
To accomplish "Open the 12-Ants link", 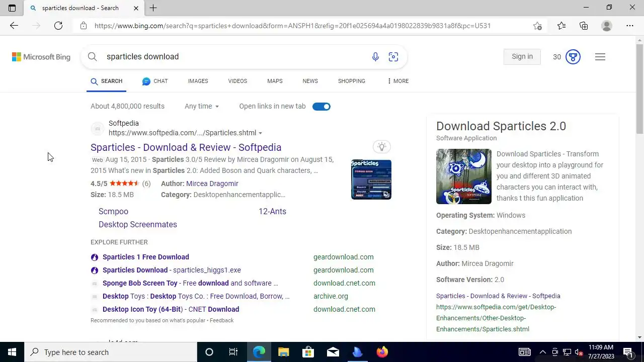I will pyautogui.click(x=272, y=211).
